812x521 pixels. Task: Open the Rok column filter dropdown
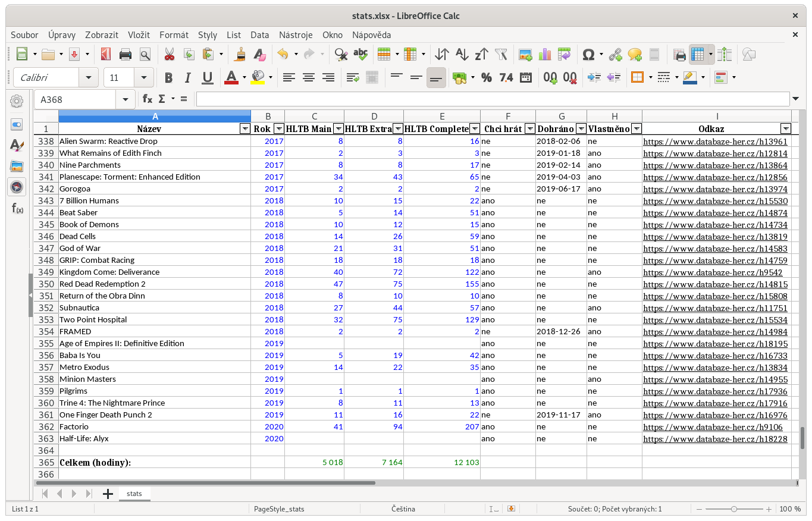click(278, 129)
